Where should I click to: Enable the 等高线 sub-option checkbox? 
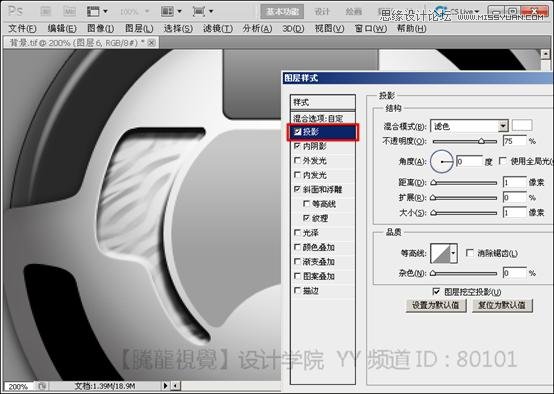[x=307, y=204]
